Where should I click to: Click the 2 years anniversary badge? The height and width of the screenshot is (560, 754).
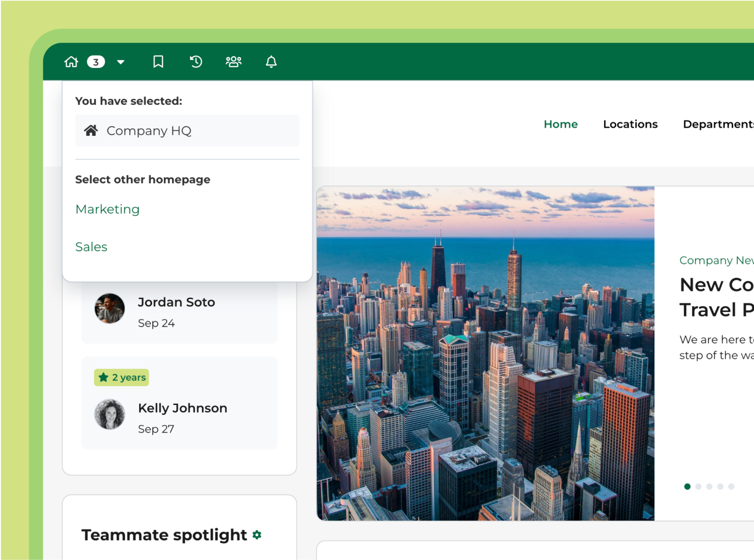(121, 377)
